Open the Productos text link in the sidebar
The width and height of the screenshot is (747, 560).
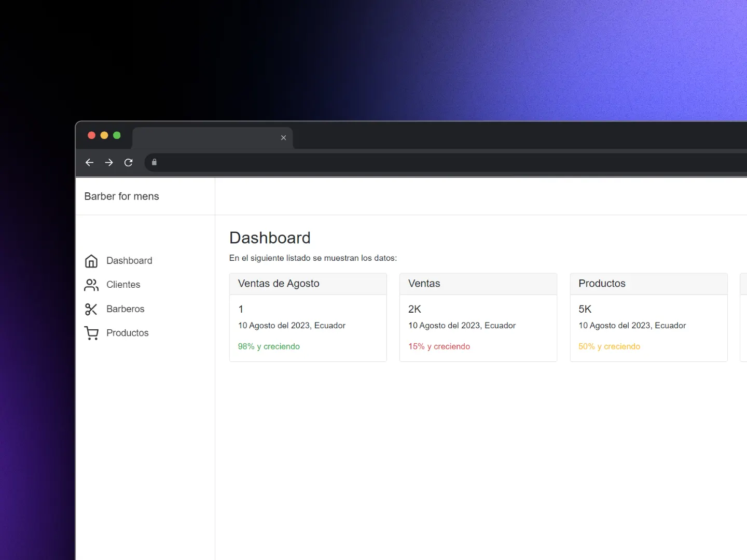[127, 333]
